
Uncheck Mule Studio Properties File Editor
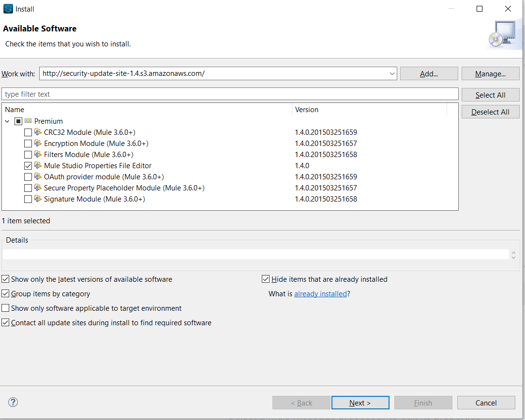[28, 165]
